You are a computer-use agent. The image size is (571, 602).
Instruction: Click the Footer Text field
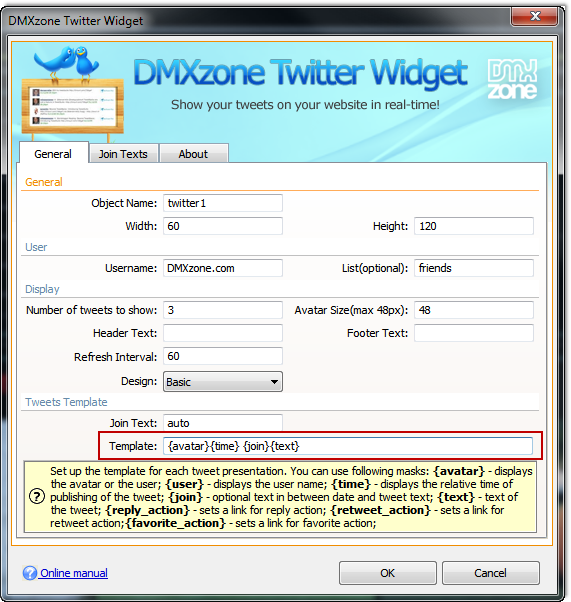[473, 333]
